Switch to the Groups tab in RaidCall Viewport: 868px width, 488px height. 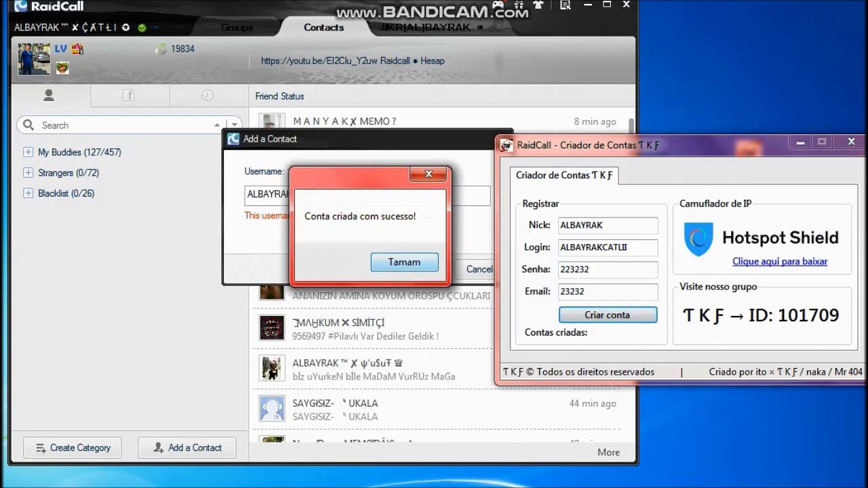(237, 28)
